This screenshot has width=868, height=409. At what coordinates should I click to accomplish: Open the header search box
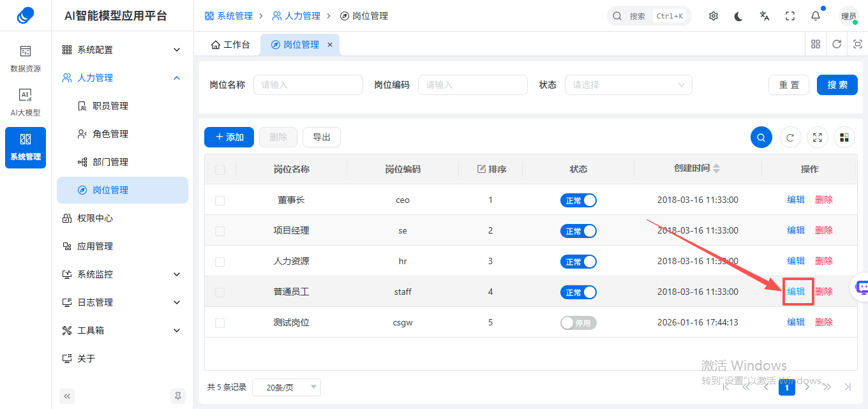click(649, 16)
